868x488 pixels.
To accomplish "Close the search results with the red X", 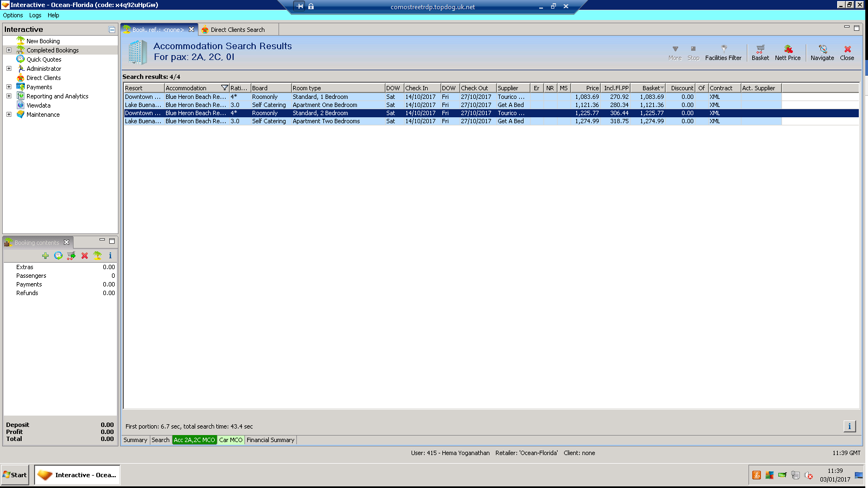I will click(x=847, y=52).
